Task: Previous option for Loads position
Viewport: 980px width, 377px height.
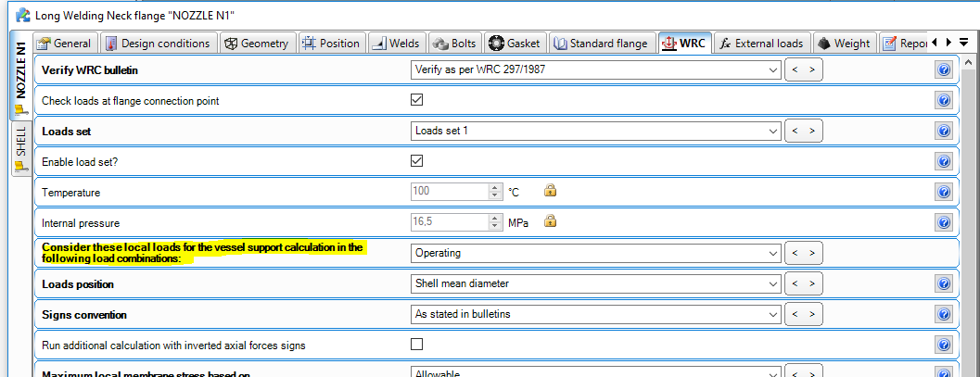Action: click(795, 283)
